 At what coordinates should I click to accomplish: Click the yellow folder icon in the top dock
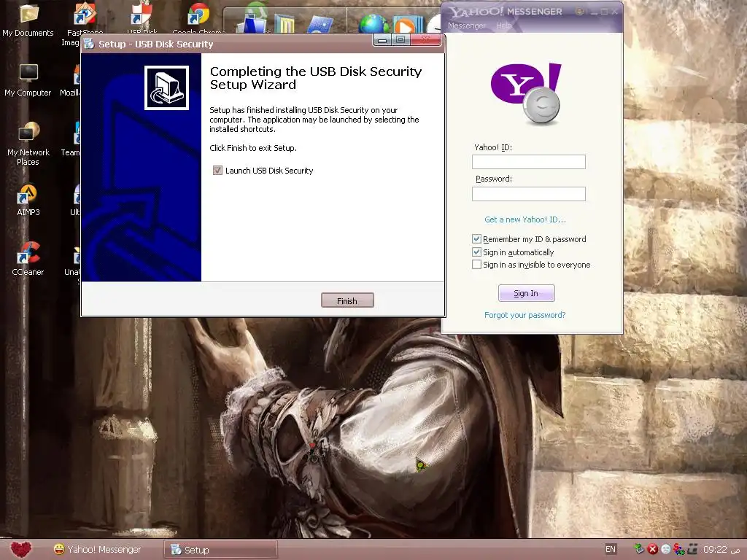(x=285, y=24)
